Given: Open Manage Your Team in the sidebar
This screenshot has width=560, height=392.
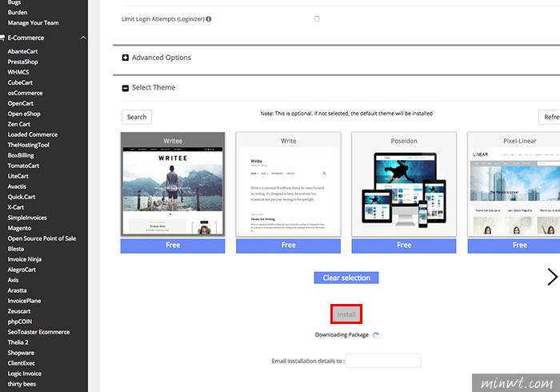Looking at the screenshot, I should 34,22.
